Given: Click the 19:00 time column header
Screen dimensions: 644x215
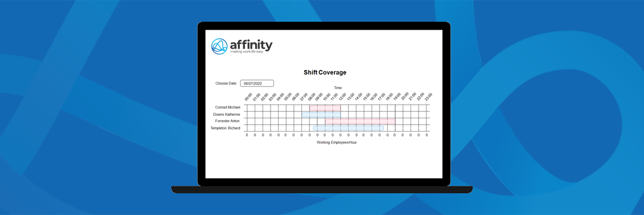Looking at the screenshot, I should (397, 97).
